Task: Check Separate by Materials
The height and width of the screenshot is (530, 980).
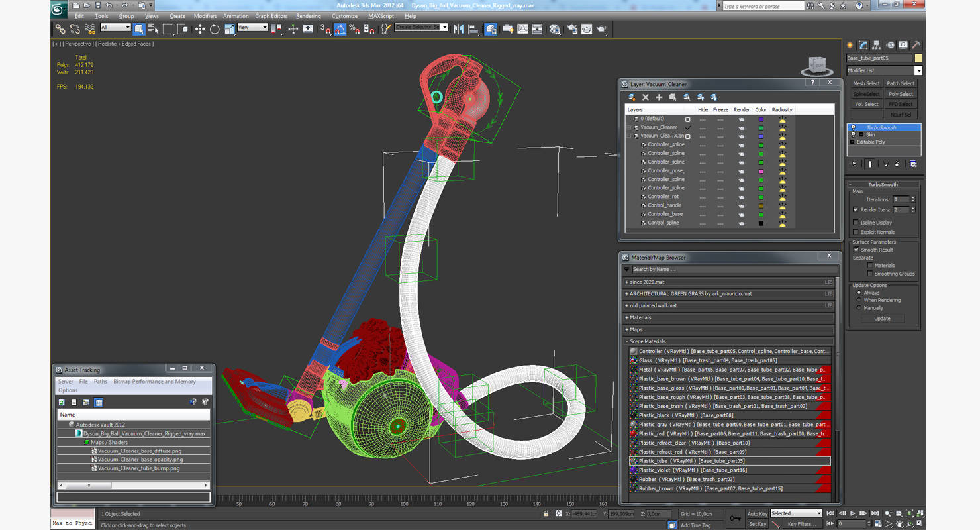Action: (869, 265)
